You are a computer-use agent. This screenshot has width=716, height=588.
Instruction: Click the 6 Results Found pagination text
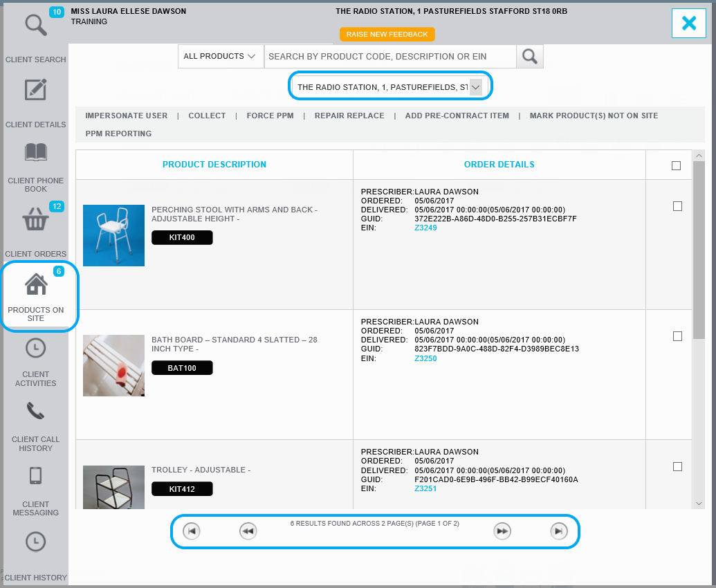tap(374, 524)
